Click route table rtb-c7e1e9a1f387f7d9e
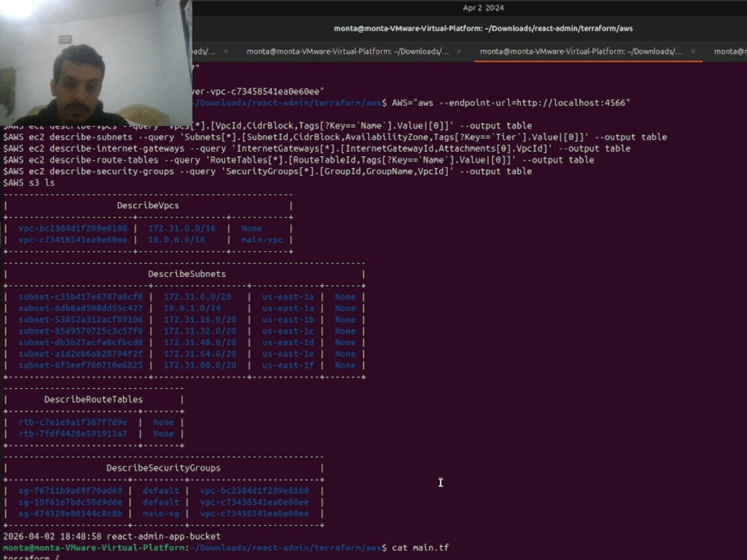This screenshot has height=560, width=747. click(73, 423)
